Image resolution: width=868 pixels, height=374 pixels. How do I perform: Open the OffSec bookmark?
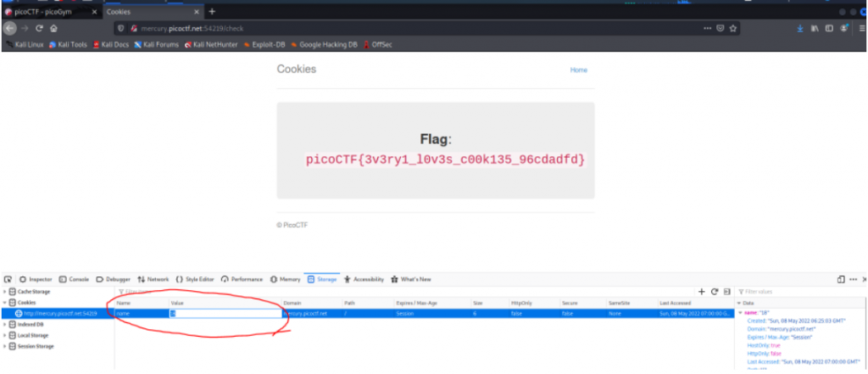click(x=377, y=44)
